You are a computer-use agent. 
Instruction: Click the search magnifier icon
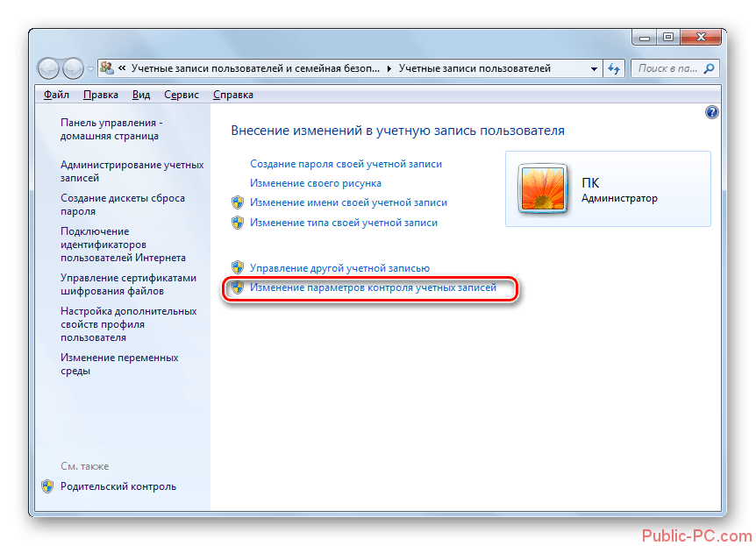[710, 68]
